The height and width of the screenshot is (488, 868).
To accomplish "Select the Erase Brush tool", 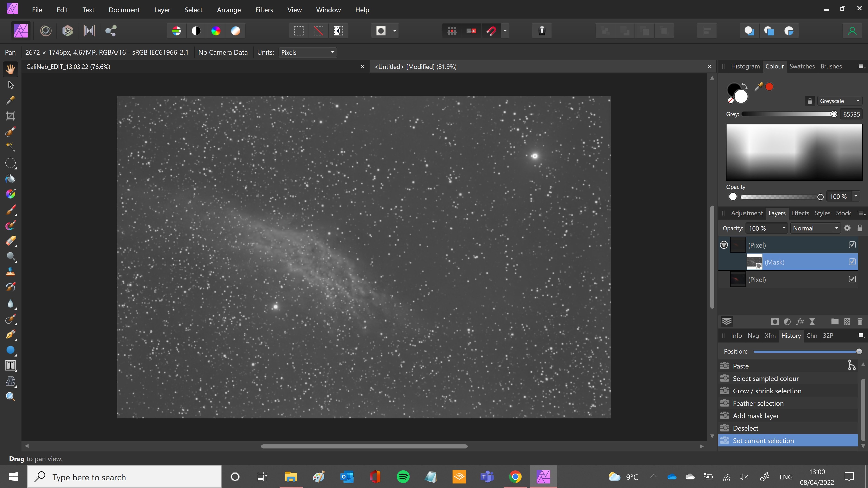I will click(10, 241).
